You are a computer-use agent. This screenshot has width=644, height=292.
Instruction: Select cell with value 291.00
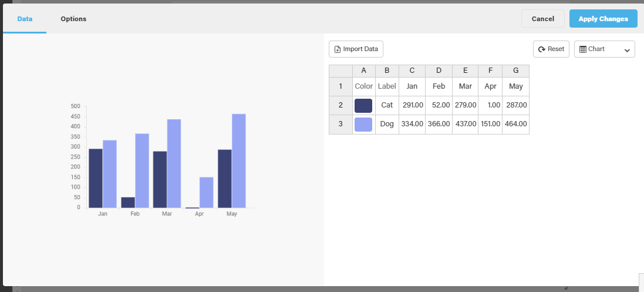tap(412, 105)
